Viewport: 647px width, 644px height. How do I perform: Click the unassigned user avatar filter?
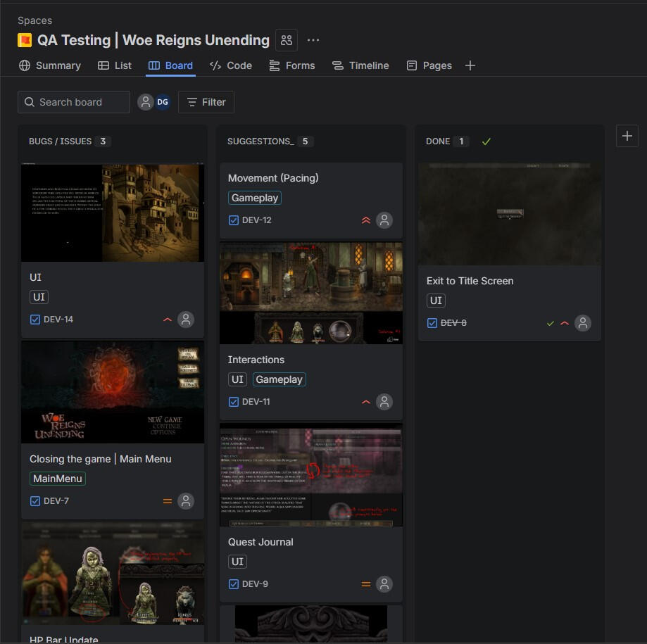click(146, 102)
